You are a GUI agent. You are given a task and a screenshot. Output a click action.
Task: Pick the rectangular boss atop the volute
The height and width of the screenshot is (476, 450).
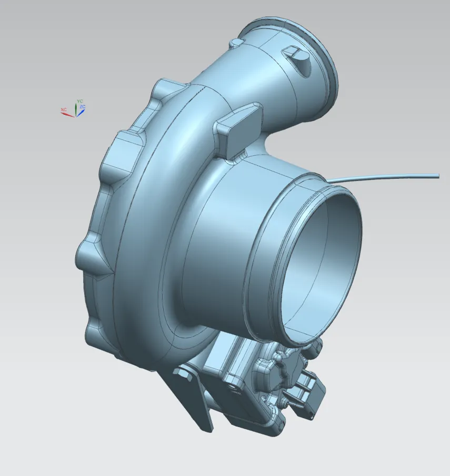239,129
